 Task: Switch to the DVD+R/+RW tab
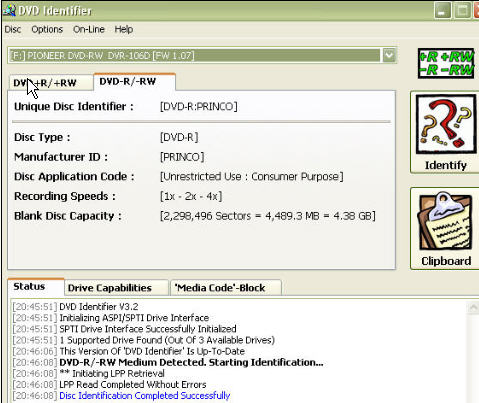point(51,83)
